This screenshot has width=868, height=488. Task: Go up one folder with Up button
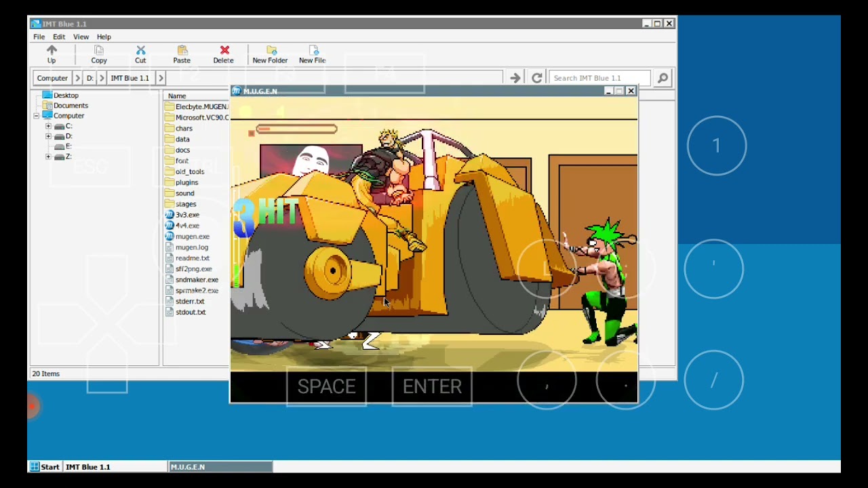(x=52, y=54)
